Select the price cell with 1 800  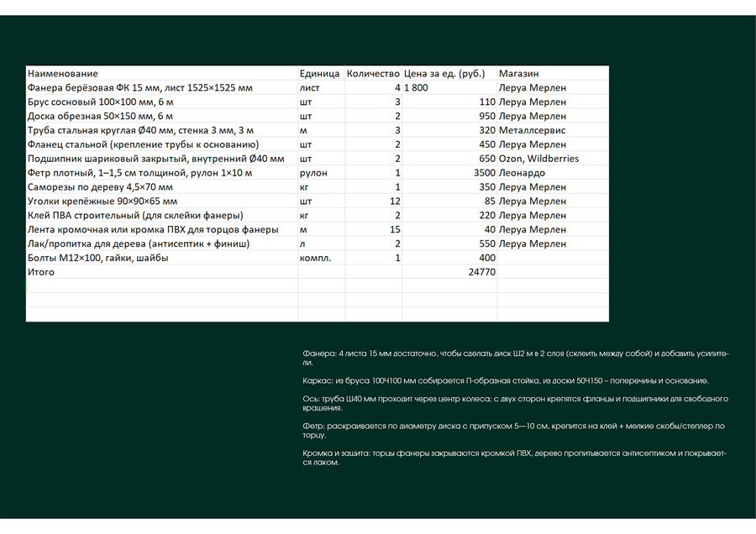point(449,87)
